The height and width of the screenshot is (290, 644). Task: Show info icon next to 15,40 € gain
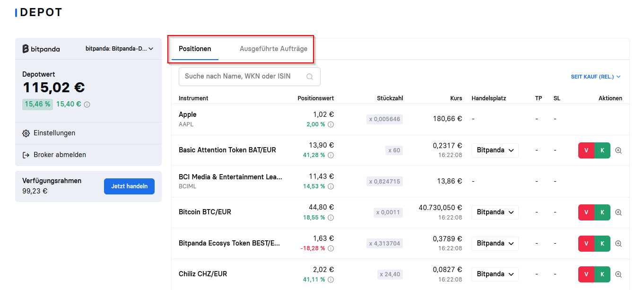click(87, 104)
